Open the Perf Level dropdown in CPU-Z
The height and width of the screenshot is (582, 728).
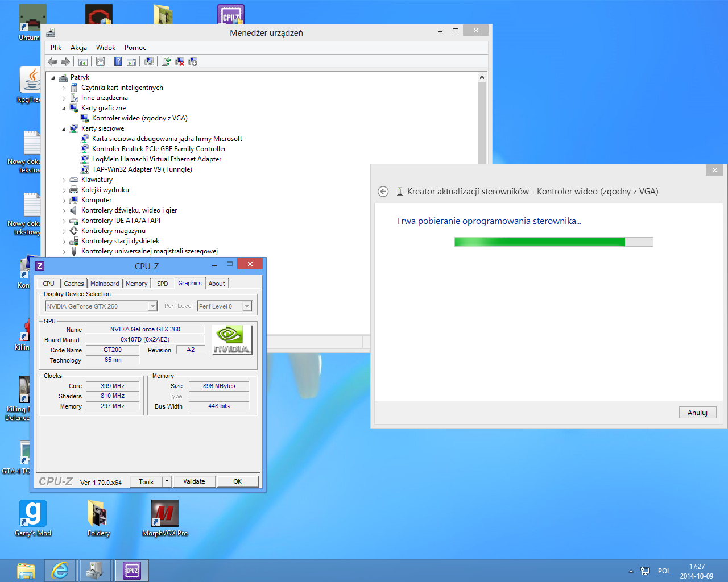click(x=224, y=306)
